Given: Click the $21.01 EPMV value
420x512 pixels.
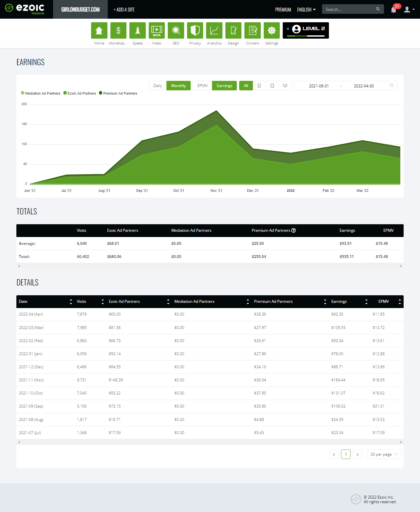Looking at the screenshot, I should tap(379, 406).
